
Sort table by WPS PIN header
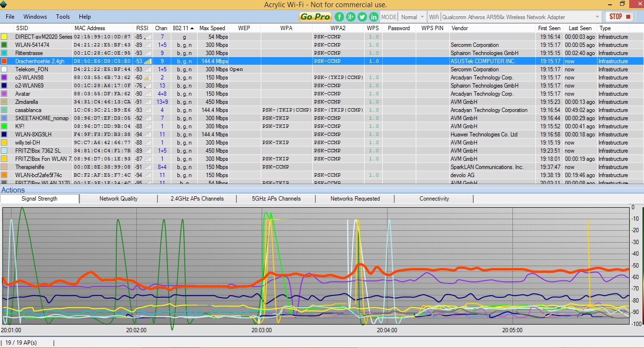pyautogui.click(x=433, y=28)
